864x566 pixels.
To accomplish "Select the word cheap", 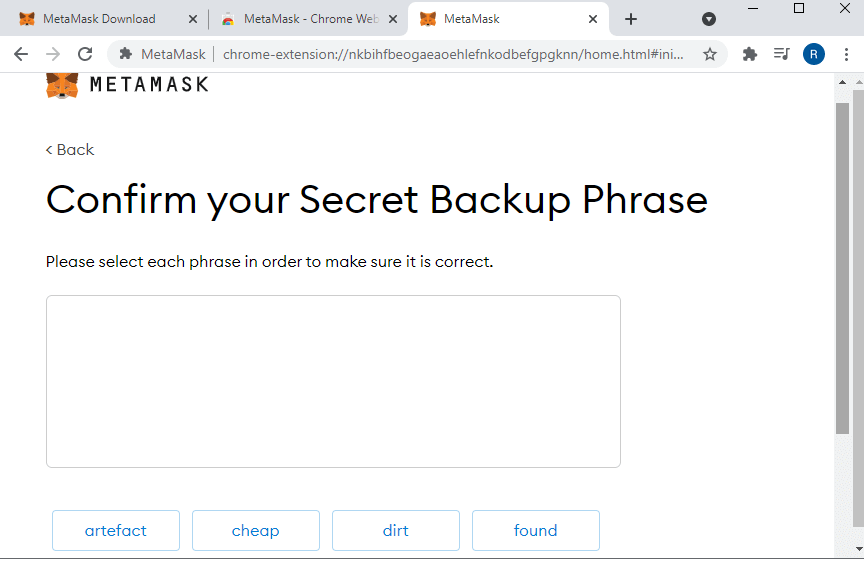I will [256, 530].
